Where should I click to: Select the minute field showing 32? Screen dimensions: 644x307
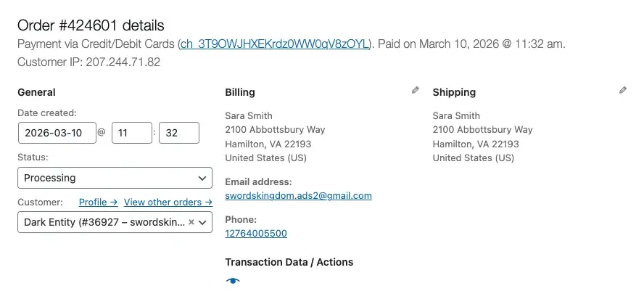tap(178, 133)
